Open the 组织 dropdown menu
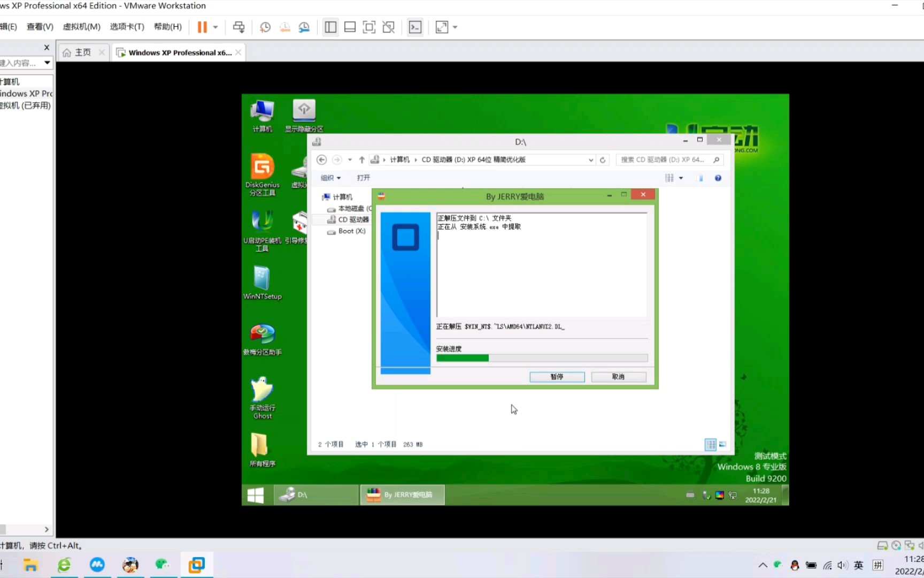This screenshot has width=924, height=578. tap(330, 178)
